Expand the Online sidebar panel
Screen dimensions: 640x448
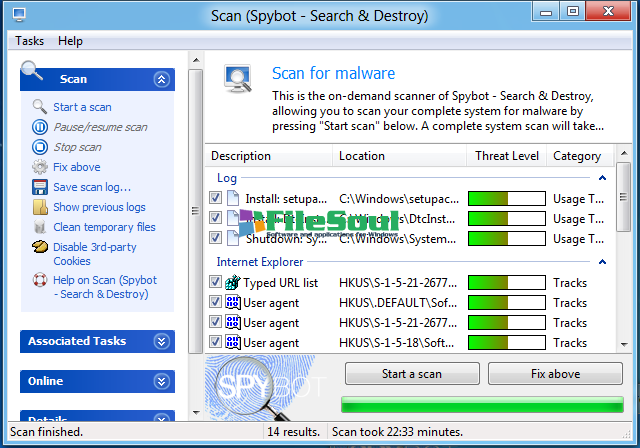[161, 381]
